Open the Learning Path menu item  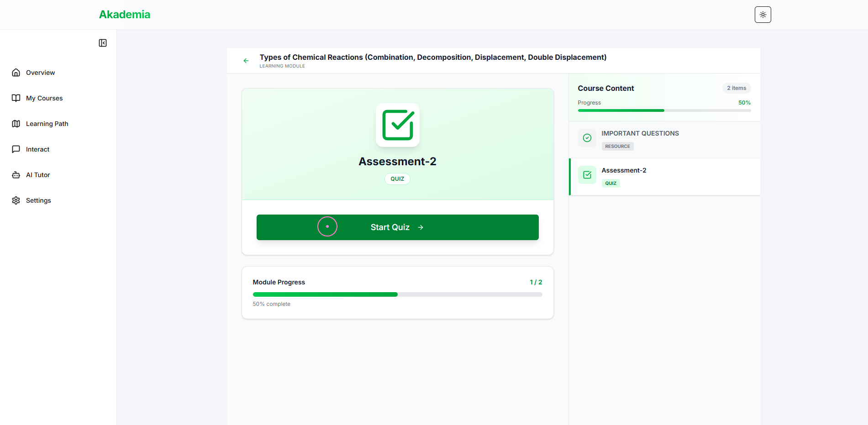[x=47, y=124]
